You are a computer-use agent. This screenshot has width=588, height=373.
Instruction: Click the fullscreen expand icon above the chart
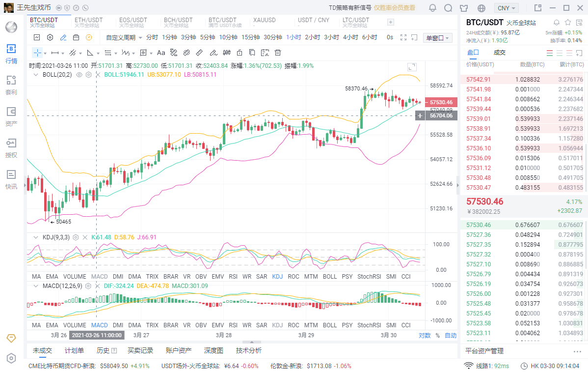coord(403,37)
